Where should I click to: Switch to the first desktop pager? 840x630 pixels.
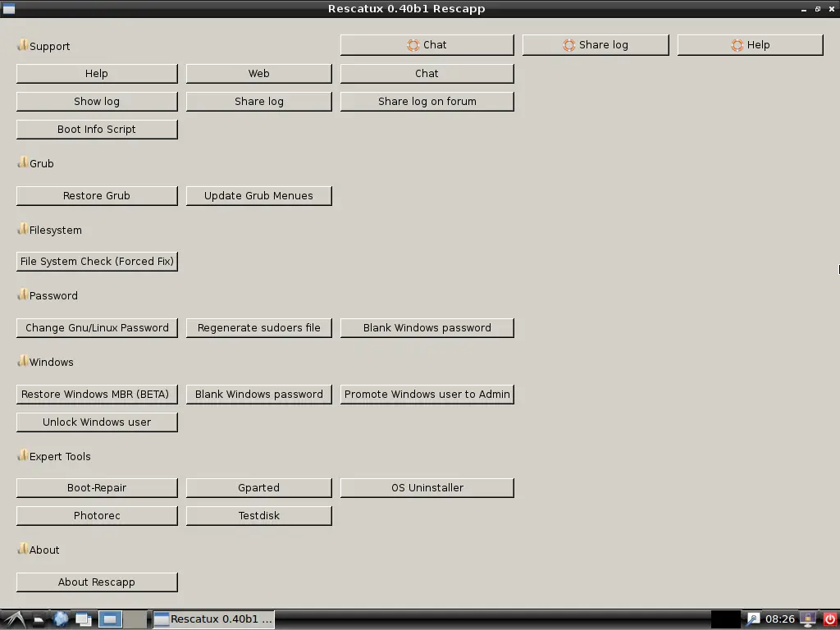click(111, 620)
